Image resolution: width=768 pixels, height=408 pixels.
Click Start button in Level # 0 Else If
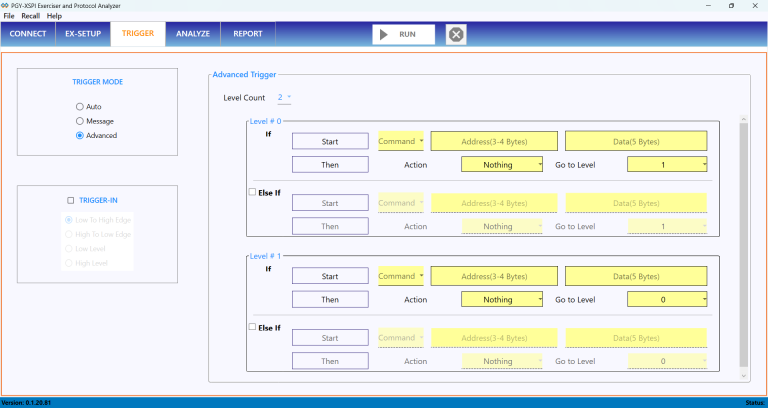pyautogui.click(x=330, y=203)
